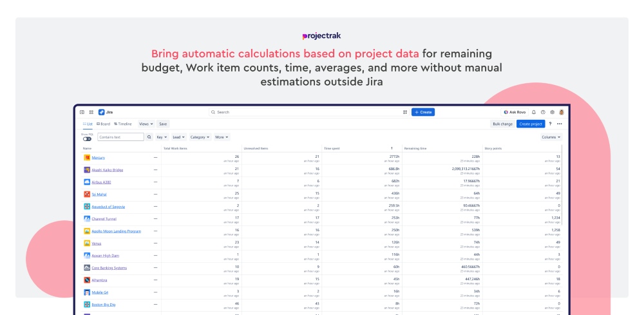Image resolution: width=644 pixels, height=315 pixels.
Task: Click the blue Create button
Action: pos(423,112)
